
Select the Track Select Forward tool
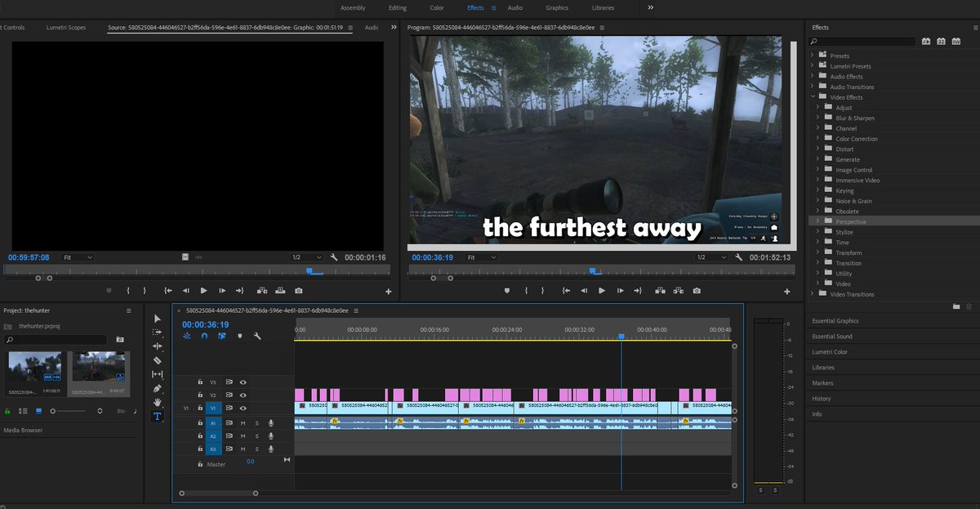158,333
